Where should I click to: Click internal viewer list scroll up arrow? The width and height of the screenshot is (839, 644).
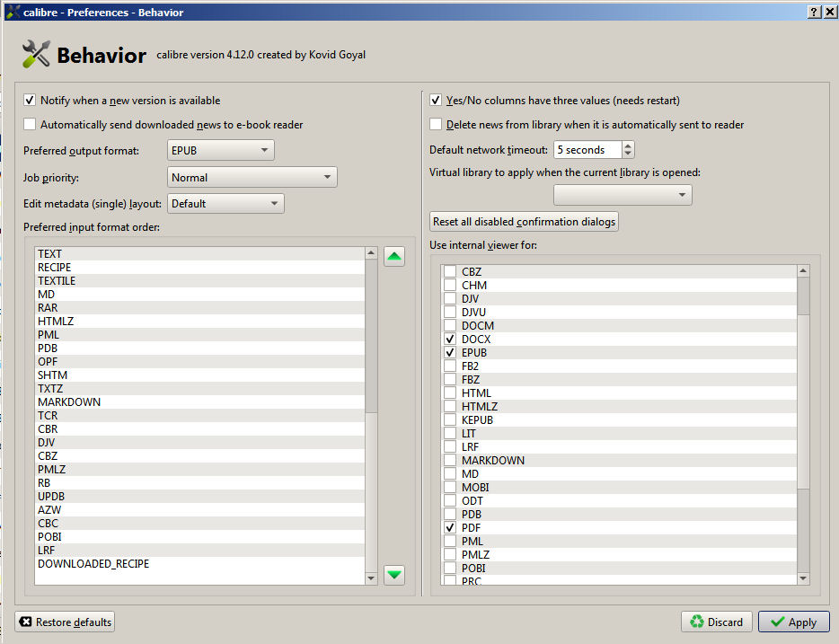pos(802,271)
